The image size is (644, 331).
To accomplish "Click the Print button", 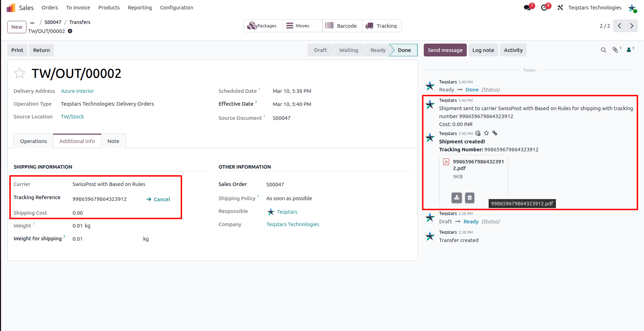I will (17, 50).
